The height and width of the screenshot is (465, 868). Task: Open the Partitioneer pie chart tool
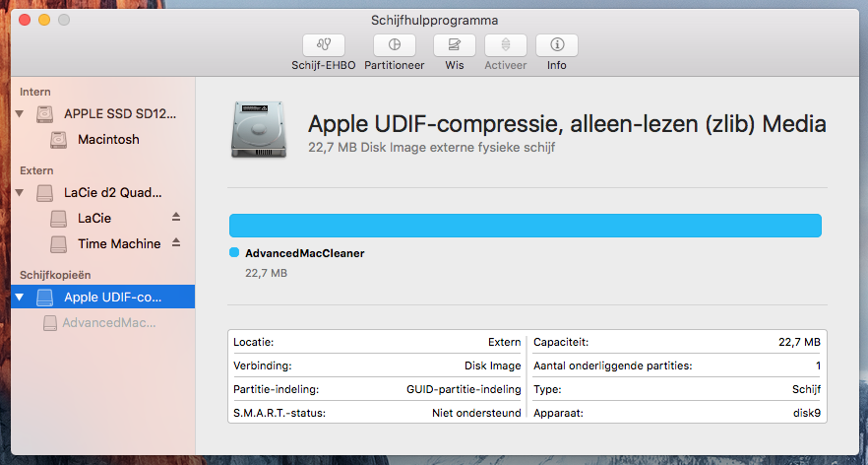(394, 45)
